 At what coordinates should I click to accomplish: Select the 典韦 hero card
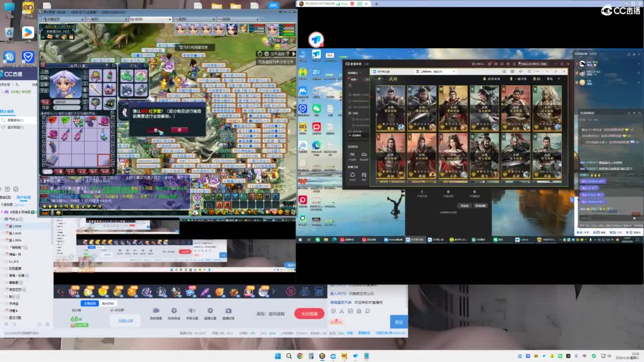(422, 108)
